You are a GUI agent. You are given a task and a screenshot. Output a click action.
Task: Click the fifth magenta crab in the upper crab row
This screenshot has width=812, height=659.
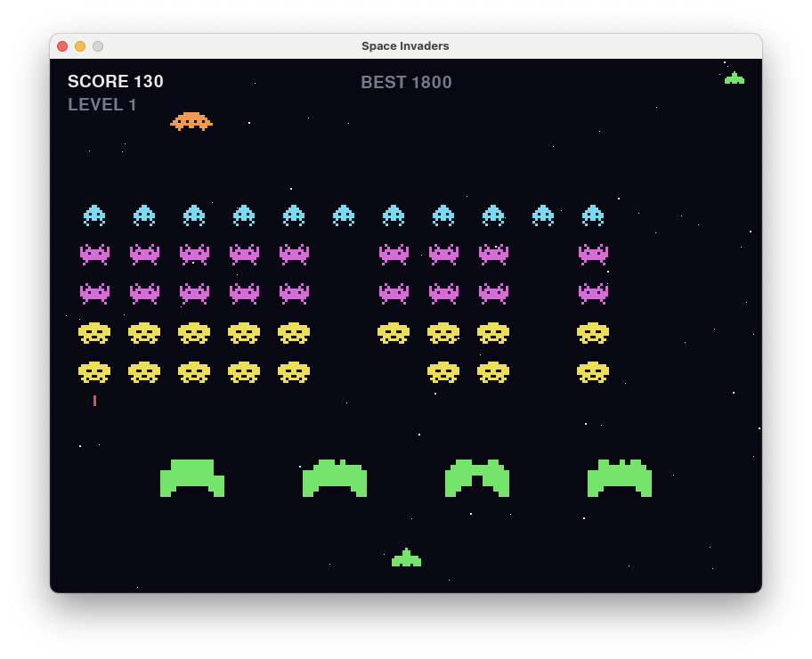coord(294,255)
